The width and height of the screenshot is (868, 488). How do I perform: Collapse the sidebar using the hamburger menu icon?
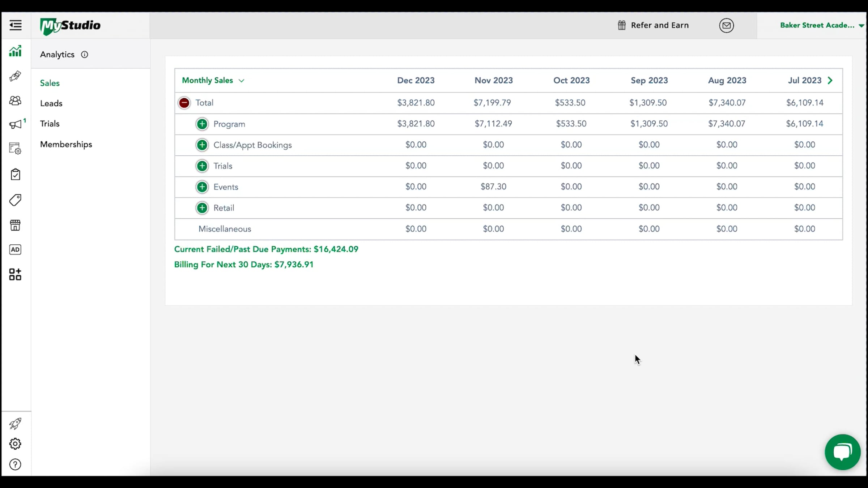tap(15, 25)
